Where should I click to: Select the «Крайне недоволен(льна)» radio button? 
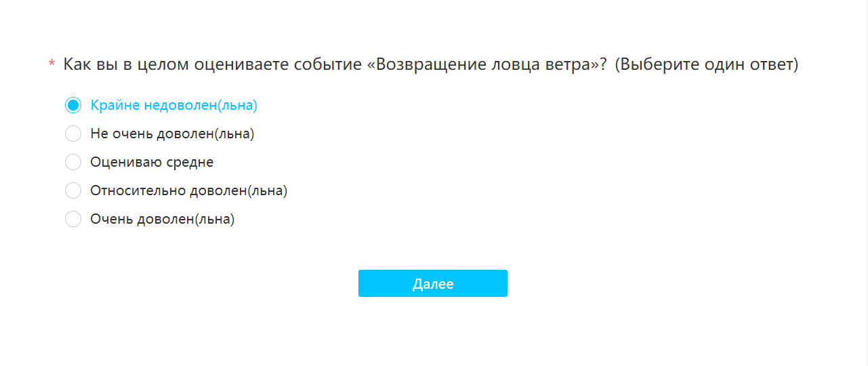73,106
